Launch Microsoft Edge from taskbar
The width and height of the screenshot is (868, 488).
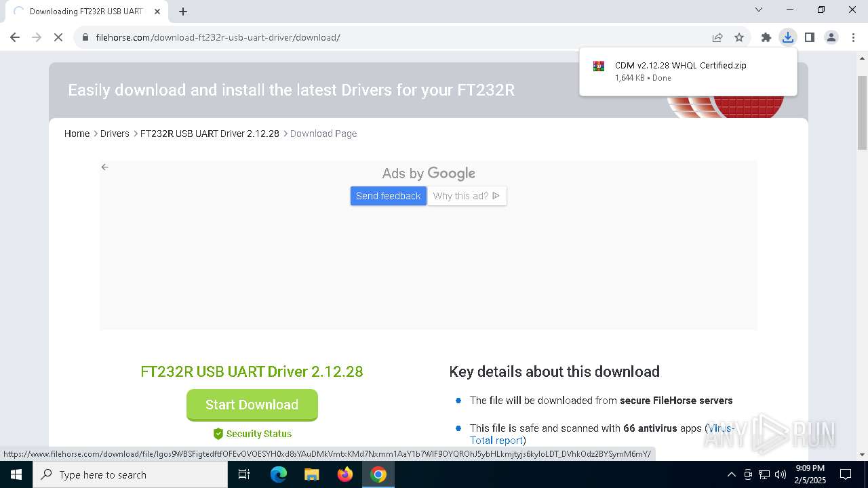tap(279, 474)
